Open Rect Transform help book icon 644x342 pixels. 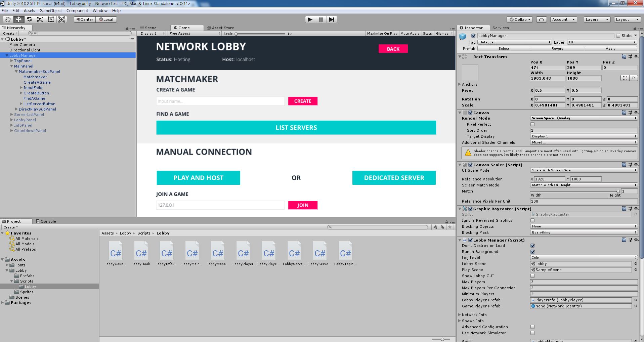(624, 56)
